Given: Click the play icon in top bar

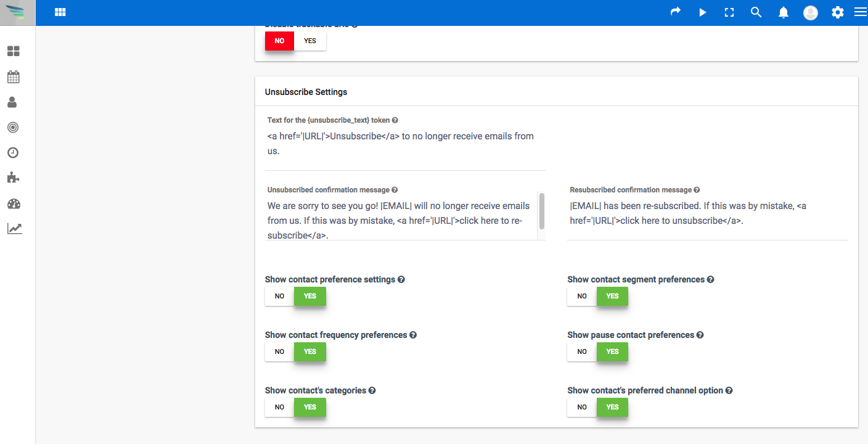Looking at the screenshot, I should point(703,12).
